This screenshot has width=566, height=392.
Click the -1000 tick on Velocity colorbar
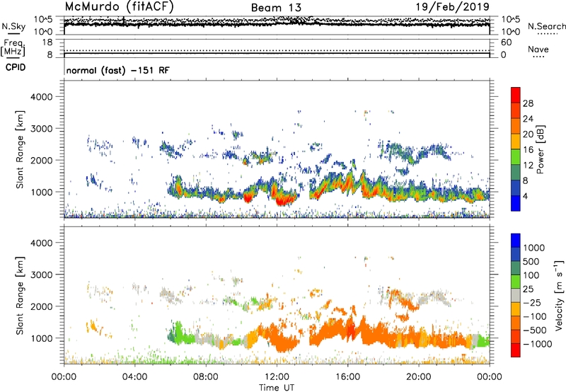(x=538, y=344)
